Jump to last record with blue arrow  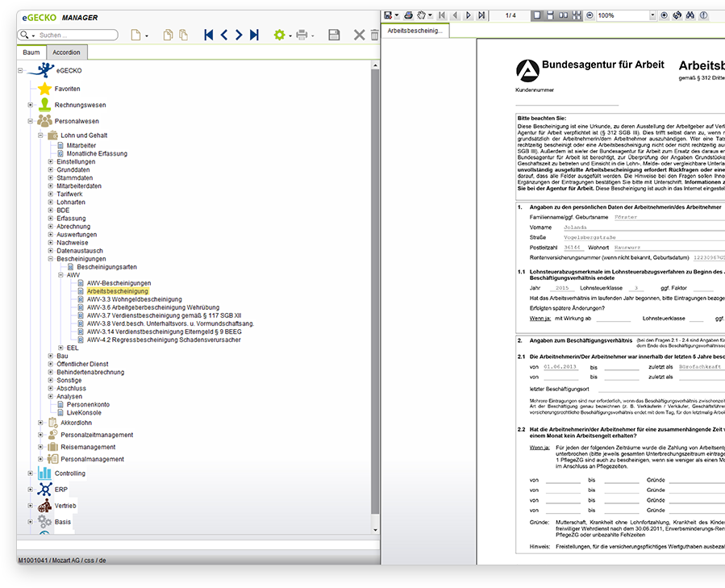point(254,35)
